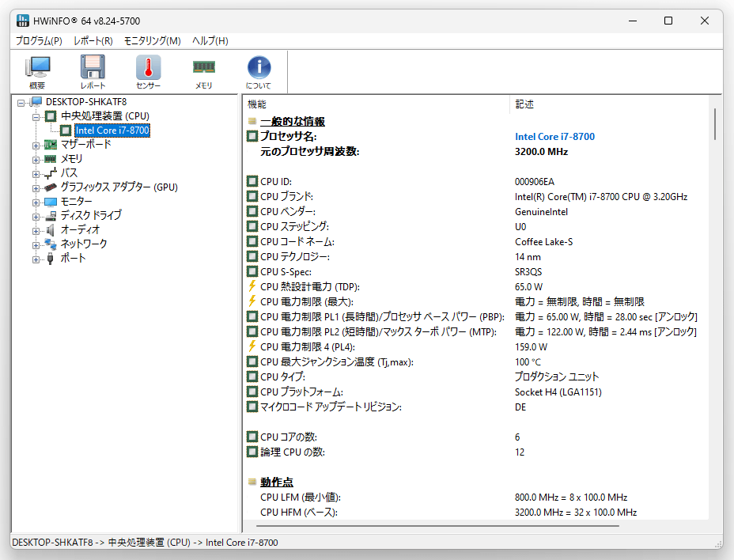This screenshot has height=560, width=734.
Task: Click the ポート plug icon in tree
Action: [x=51, y=259]
